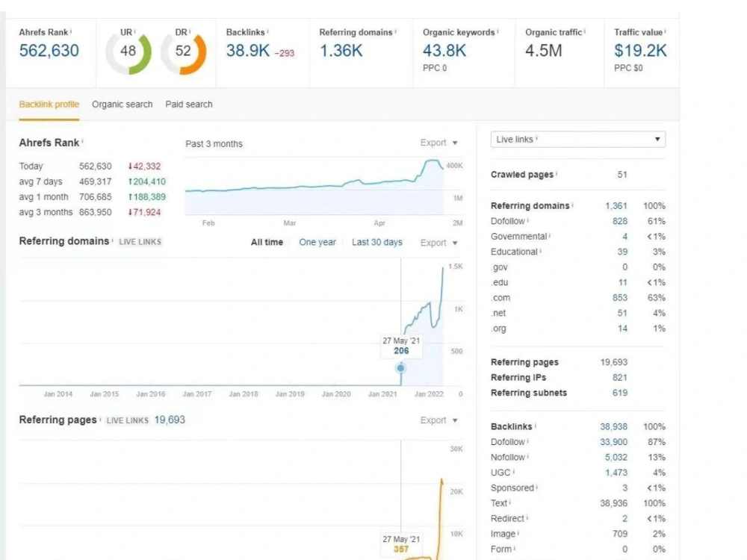
Task: Click the '-293' backlinks change value
Action: coord(285,53)
